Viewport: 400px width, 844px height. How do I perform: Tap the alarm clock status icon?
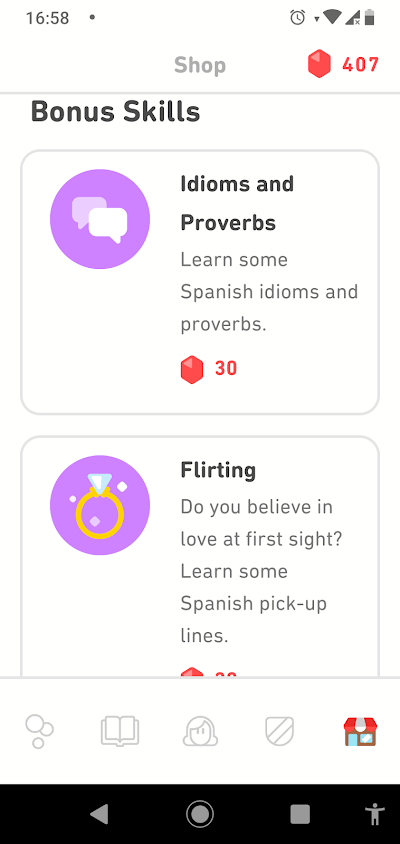coord(297,18)
